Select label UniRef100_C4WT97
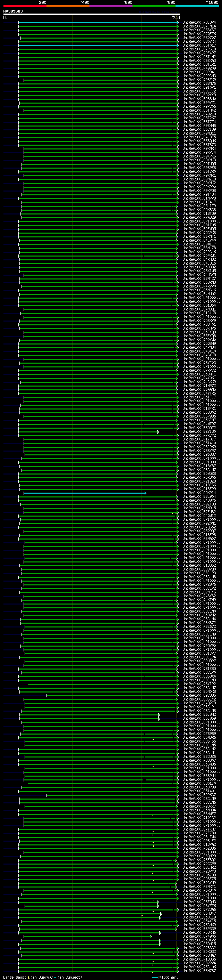 (x=199, y=424)
